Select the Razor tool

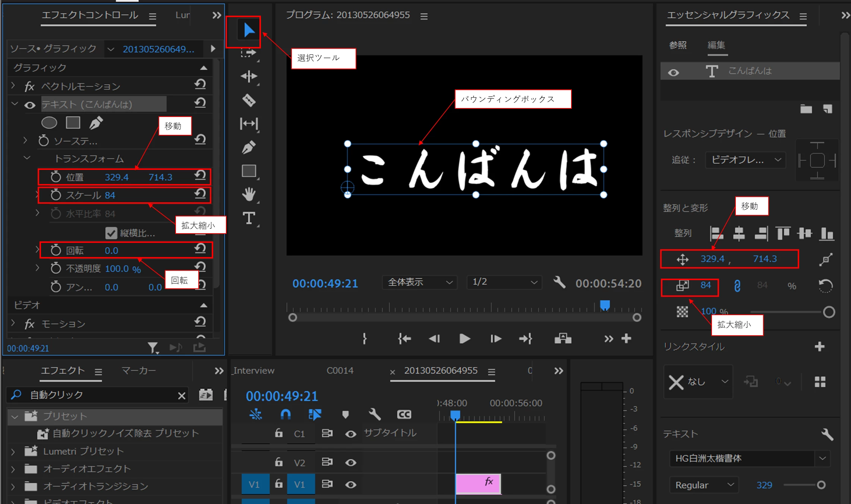(x=249, y=100)
